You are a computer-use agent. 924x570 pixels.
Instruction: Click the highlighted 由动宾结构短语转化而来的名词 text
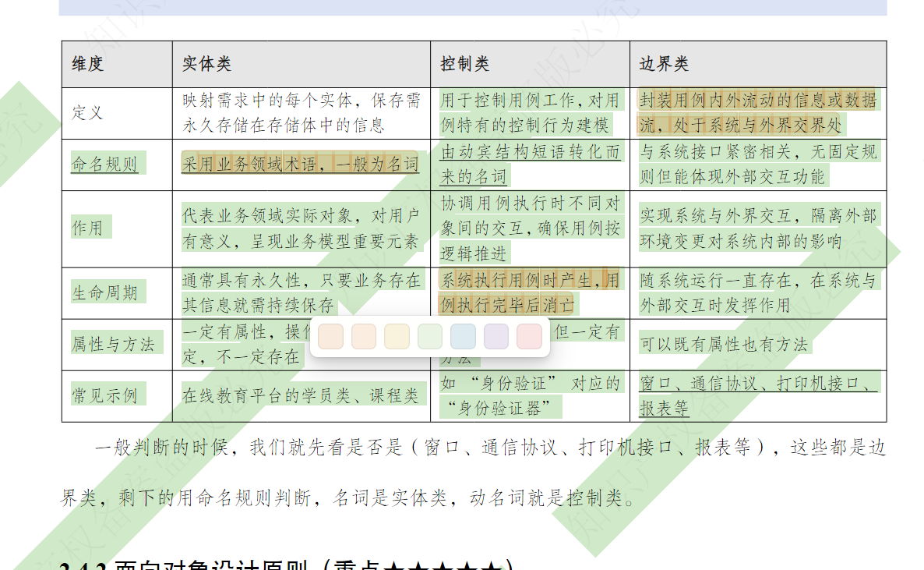[x=530, y=164]
